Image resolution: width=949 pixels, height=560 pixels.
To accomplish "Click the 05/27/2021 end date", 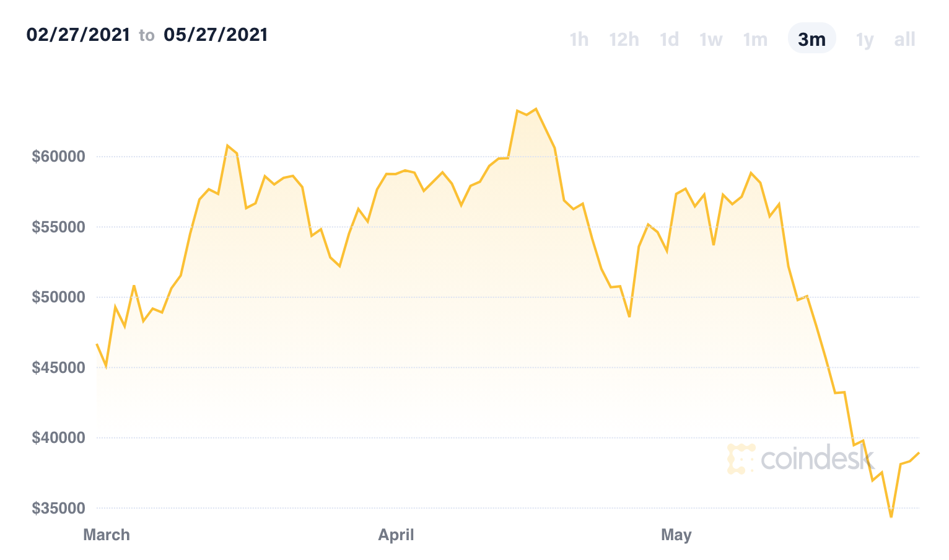I will (216, 35).
